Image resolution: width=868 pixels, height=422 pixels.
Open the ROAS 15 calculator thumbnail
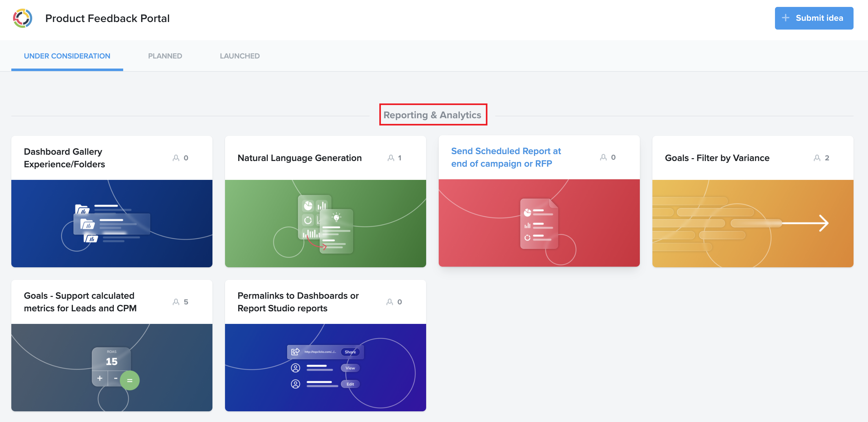click(112, 367)
